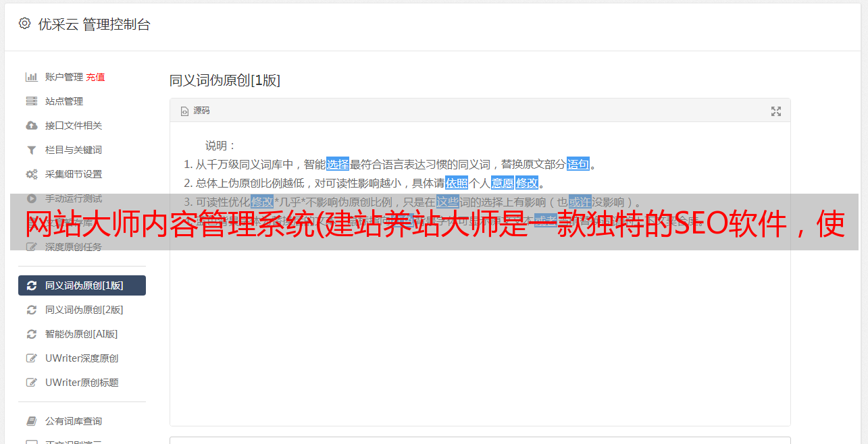Click the 采集细节设置 gears icon

tap(31, 174)
